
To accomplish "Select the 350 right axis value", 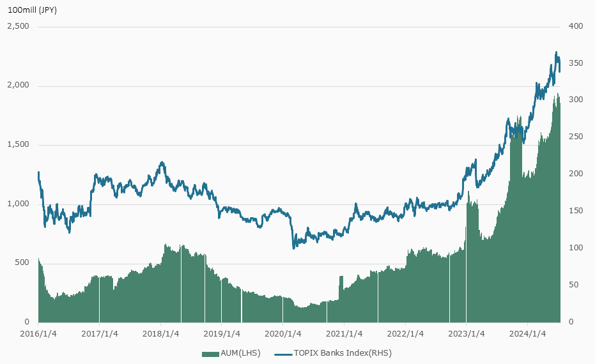I will point(575,63).
